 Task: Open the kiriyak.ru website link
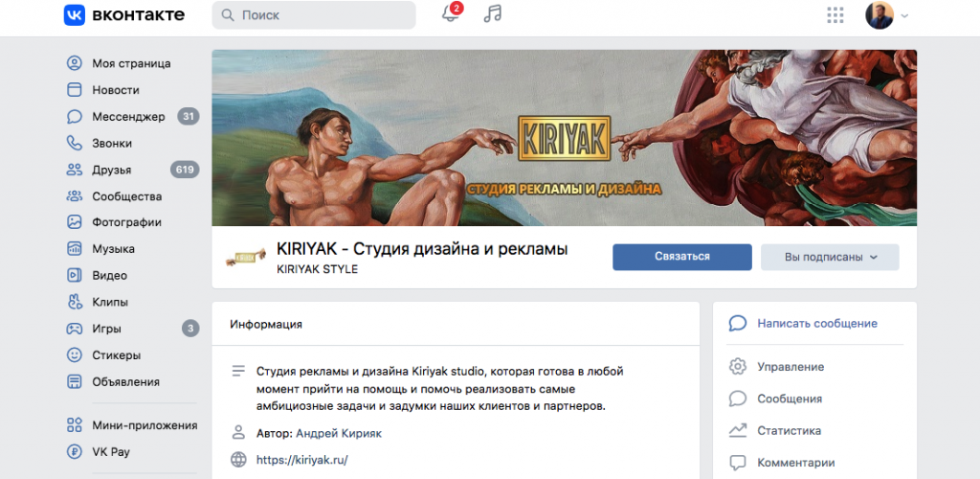coord(301,460)
